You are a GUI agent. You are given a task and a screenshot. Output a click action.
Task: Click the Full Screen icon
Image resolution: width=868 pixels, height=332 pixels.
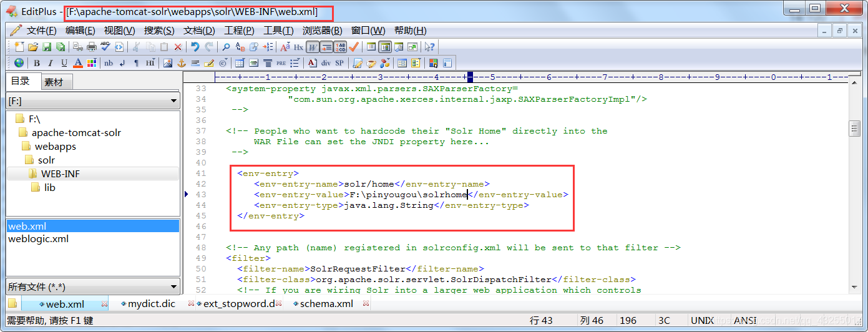point(412,47)
